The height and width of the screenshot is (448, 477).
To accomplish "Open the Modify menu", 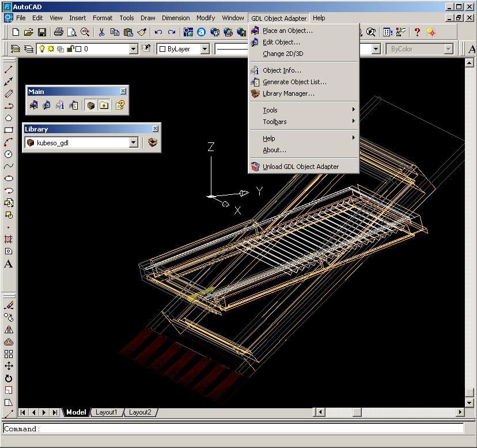I will pyautogui.click(x=206, y=18).
